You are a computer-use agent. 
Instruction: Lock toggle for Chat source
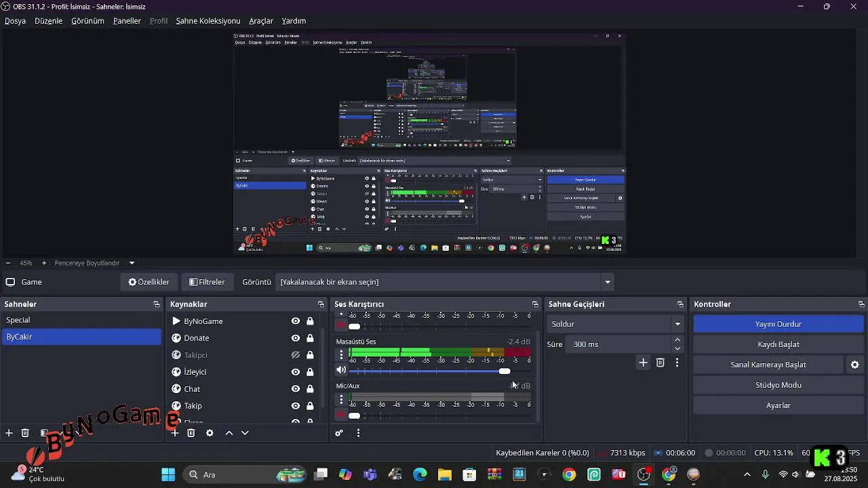pos(310,389)
